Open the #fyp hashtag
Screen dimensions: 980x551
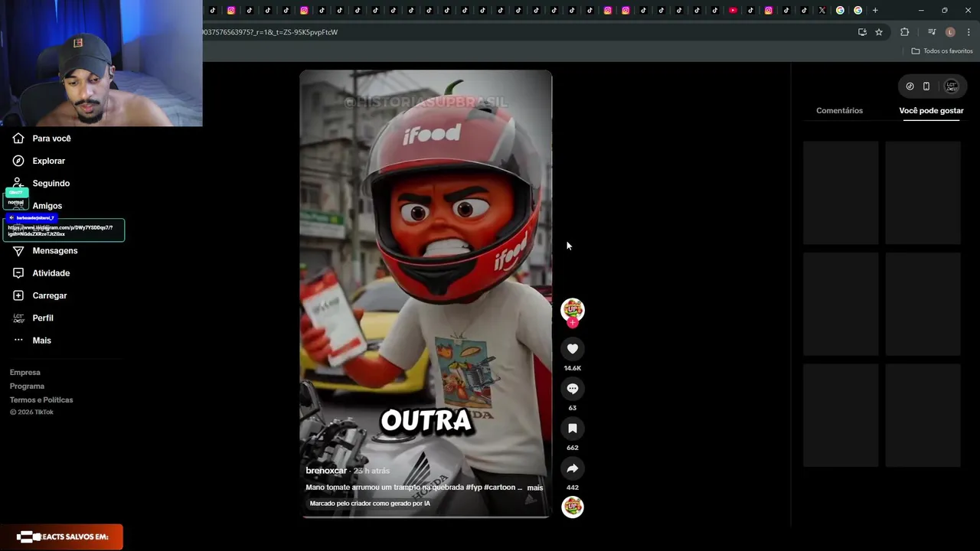click(x=473, y=487)
